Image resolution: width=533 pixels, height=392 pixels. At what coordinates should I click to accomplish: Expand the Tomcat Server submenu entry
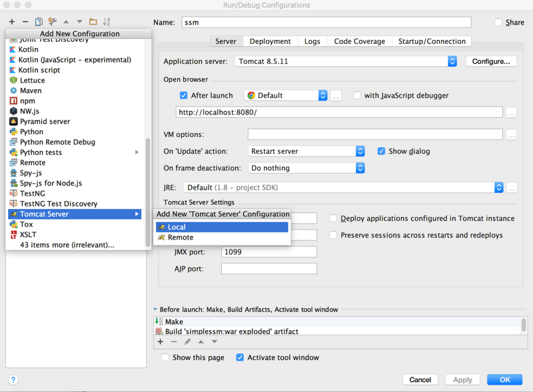(75, 214)
